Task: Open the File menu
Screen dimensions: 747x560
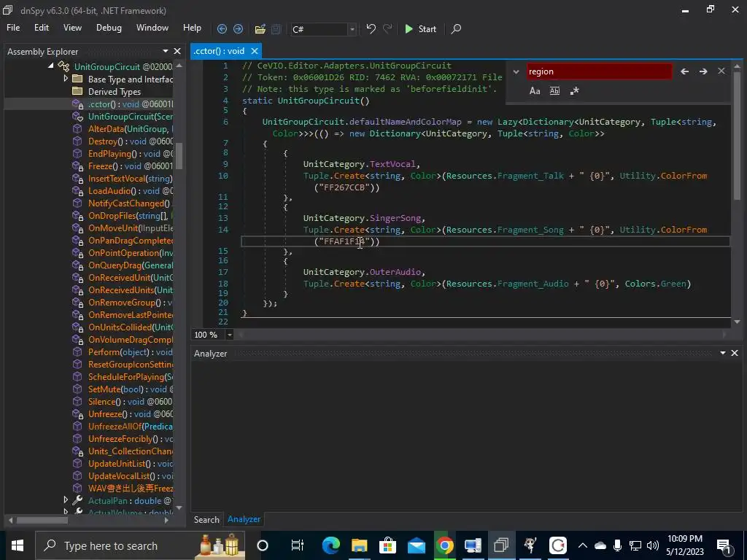Action: tap(13, 28)
